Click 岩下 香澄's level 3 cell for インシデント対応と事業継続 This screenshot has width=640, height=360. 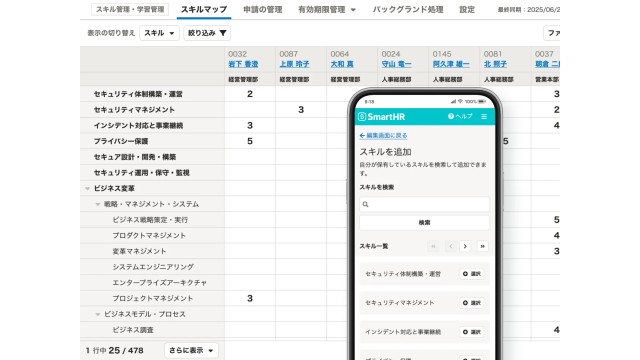[250, 126]
